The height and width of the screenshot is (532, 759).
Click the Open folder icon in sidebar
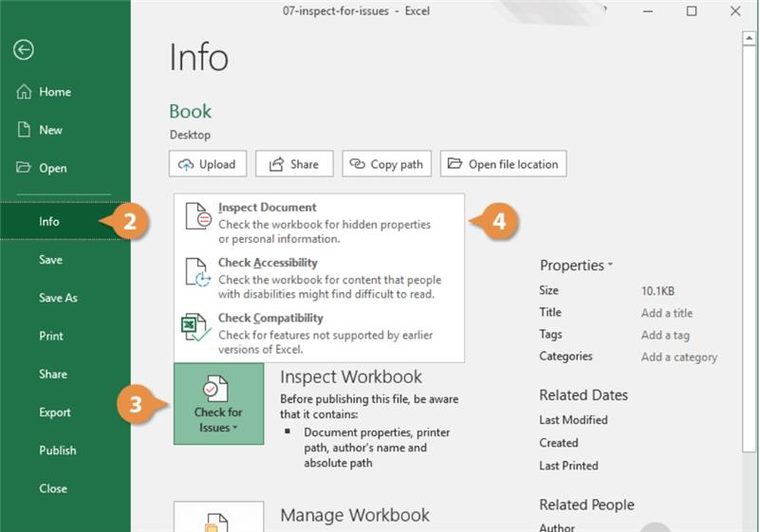point(23,167)
